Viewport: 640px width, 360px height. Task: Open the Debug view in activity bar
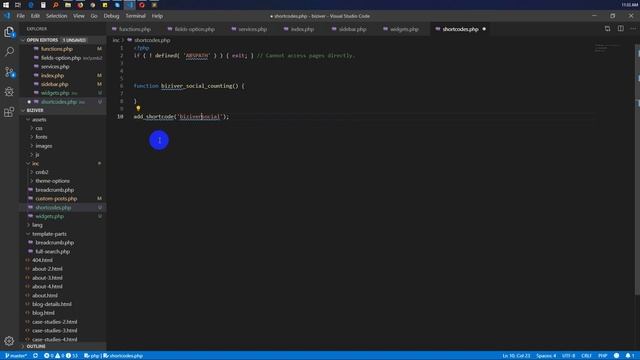(9, 91)
